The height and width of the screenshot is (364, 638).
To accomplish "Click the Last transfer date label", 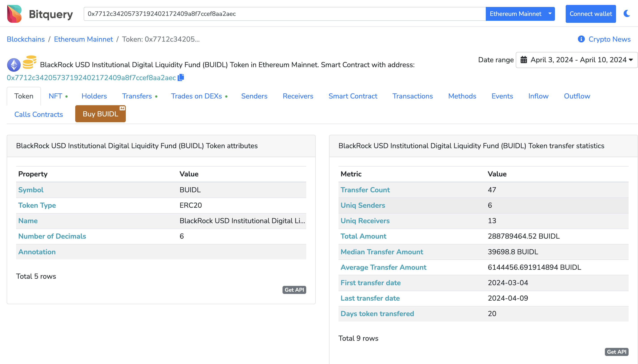I will (x=370, y=298).
